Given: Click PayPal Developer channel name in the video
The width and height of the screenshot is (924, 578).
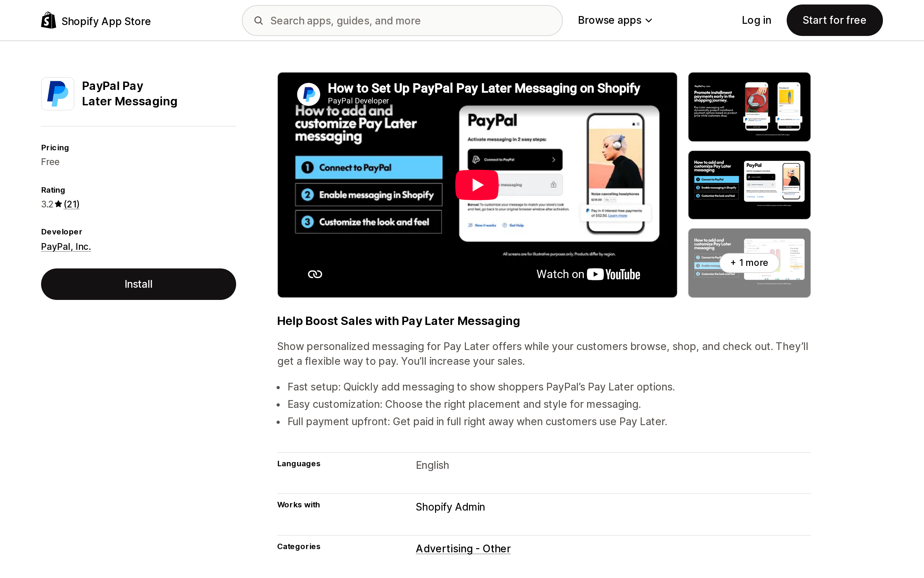Looking at the screenshot, I should (358, 101).
